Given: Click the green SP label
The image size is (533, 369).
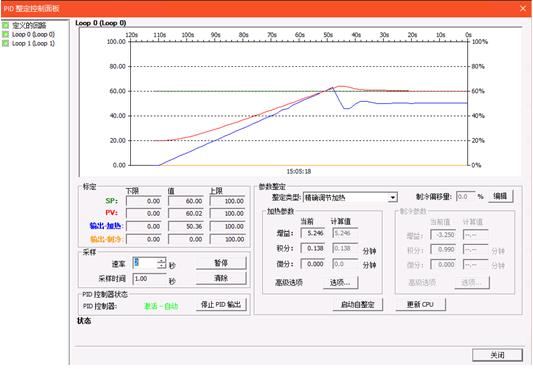Looking at the screenshot, I should [111, 201].
